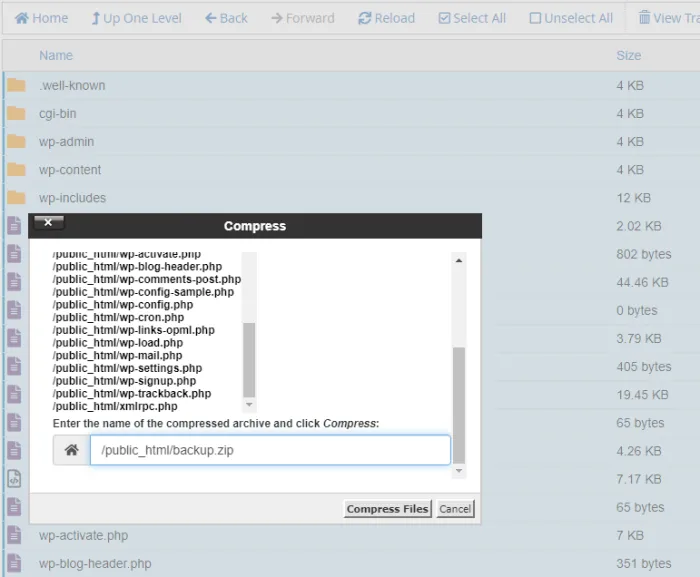Cancel the Compress dialog
Screen dimensions: 700x577
point(455,509)
